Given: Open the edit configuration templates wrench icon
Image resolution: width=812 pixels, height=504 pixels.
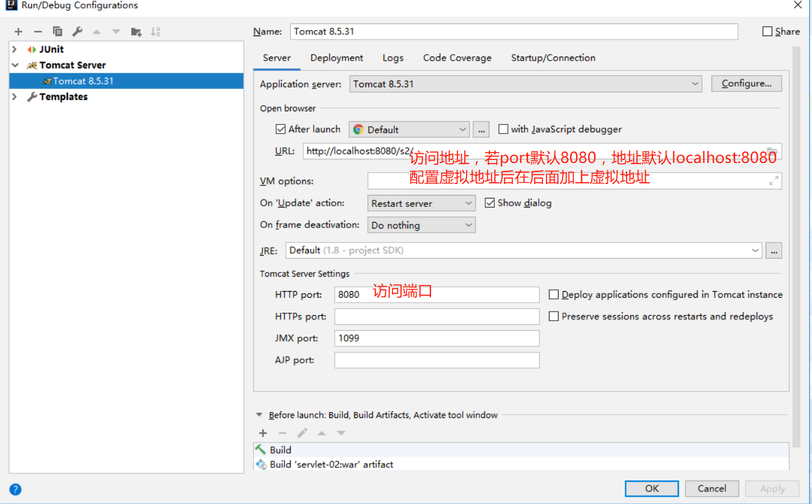Looking at the screenshot, I should click(x=76, y=31).
